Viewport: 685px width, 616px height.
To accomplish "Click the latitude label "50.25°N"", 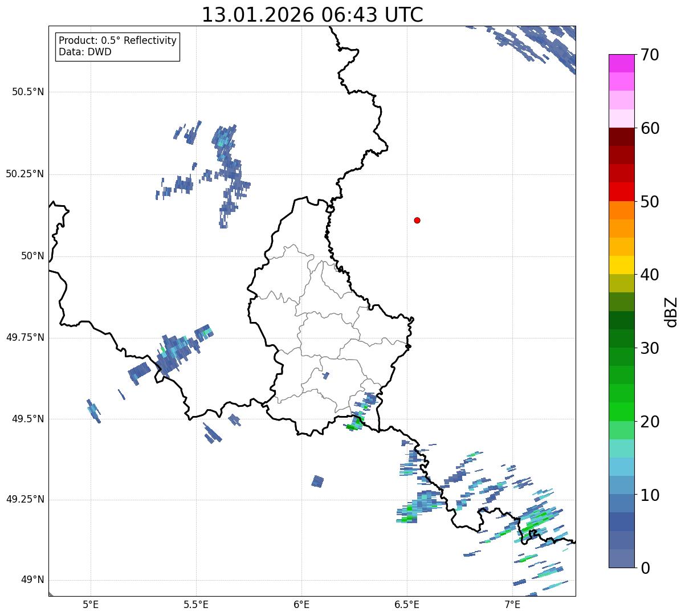I will coord(25,174).
